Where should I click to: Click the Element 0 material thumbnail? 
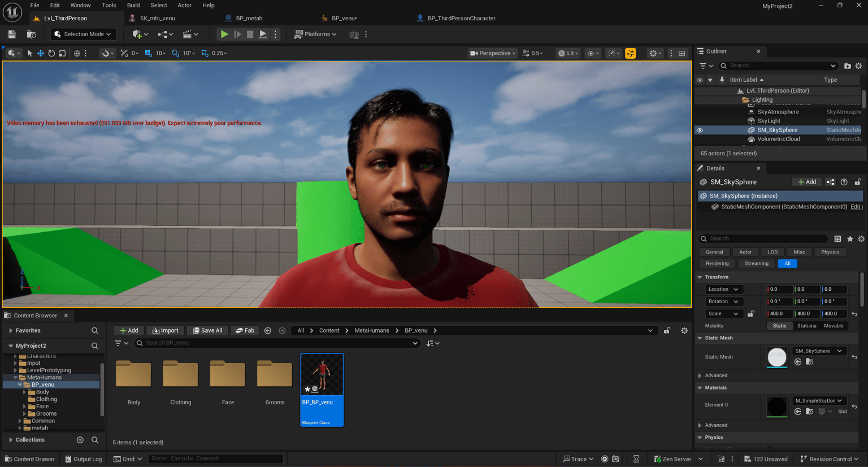(x=777, y=407)
